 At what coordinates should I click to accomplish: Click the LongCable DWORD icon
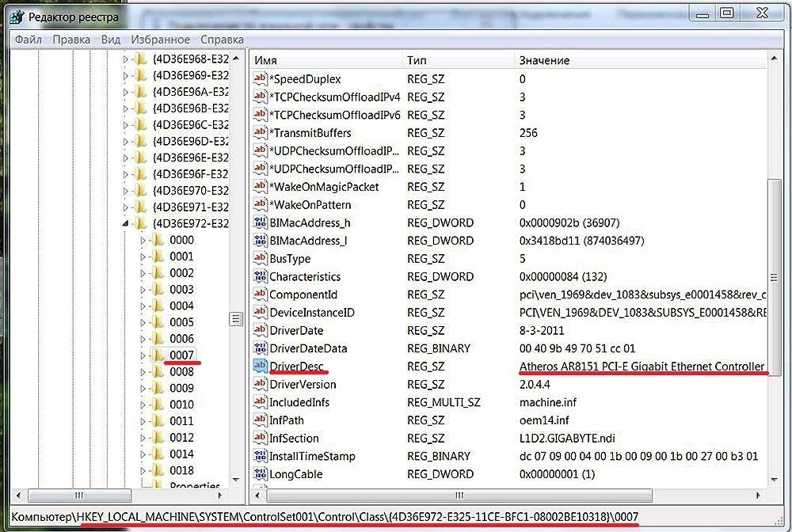click(260, 473)
